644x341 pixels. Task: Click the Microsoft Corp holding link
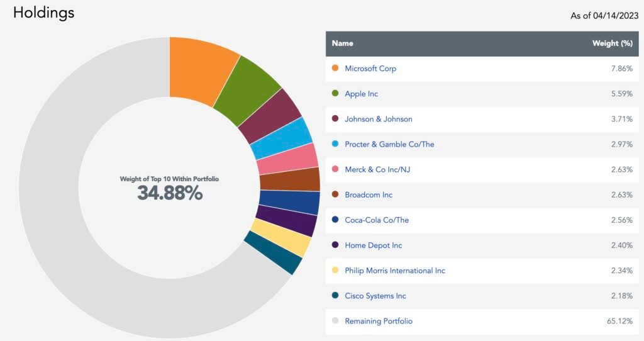pyautogui.click(x=370, y=69)
